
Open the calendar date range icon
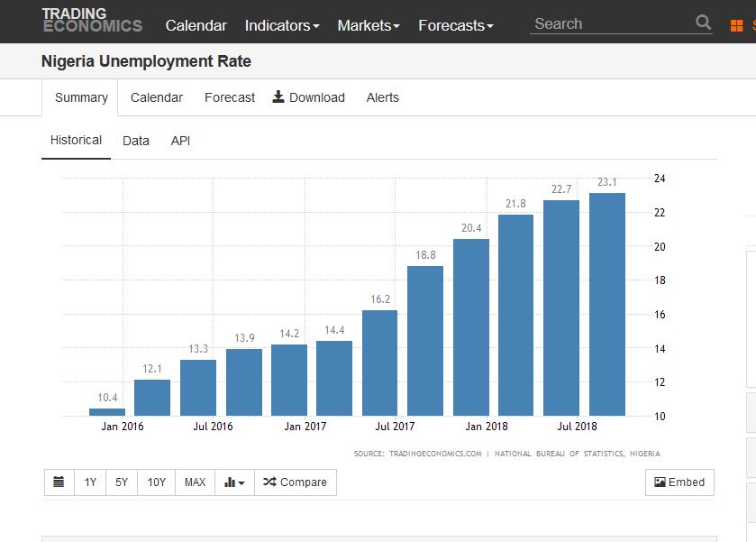pyautogui.click(x=59, y=482)
